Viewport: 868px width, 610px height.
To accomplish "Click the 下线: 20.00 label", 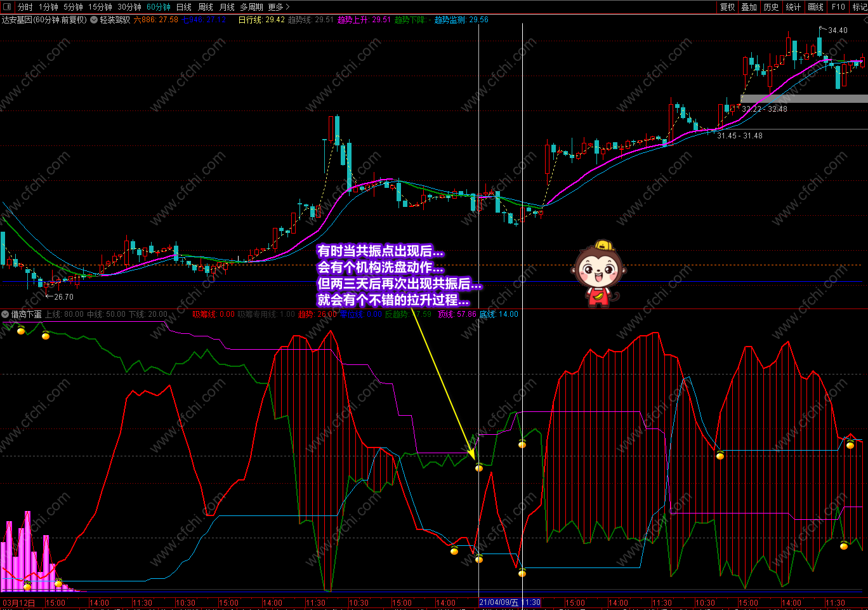I will pos(148,314).
